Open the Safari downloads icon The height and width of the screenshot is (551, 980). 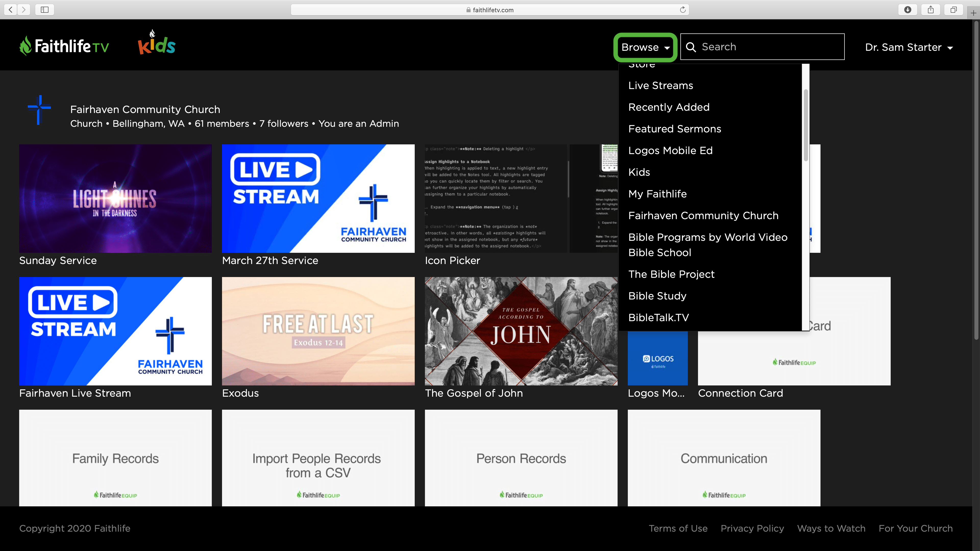coord(908,9)
